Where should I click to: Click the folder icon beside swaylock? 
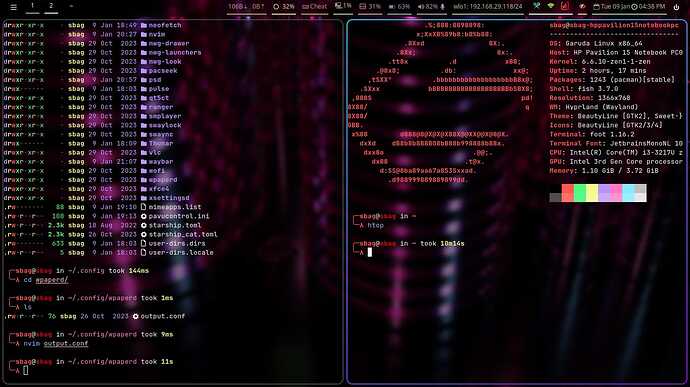[x=143, y=125]
